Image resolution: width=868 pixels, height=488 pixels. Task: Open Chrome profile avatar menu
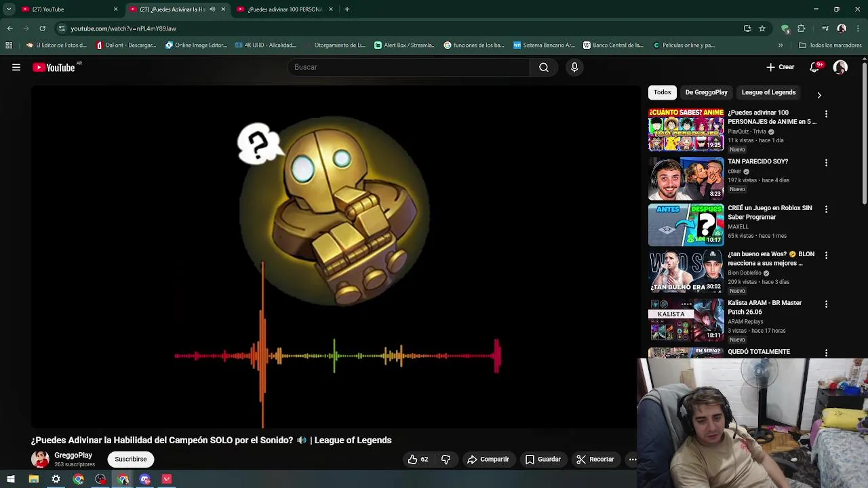pyautogui.click(x=842, y=28)
